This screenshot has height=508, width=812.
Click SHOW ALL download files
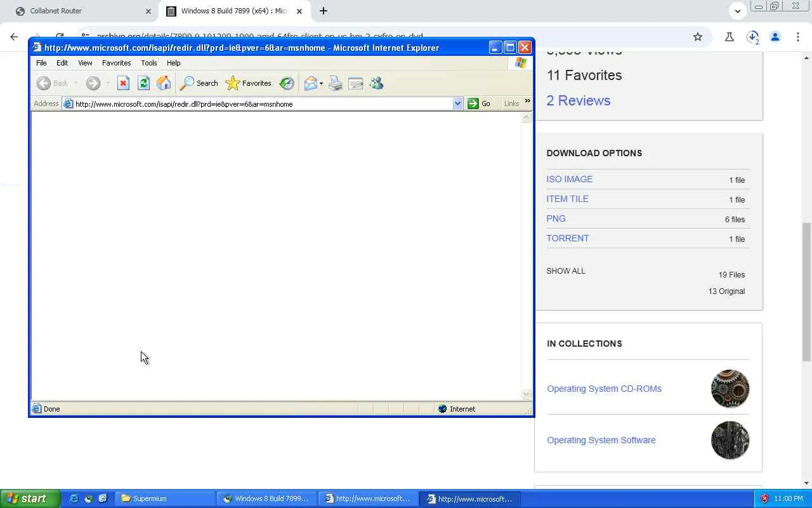(x=566, y=271)
